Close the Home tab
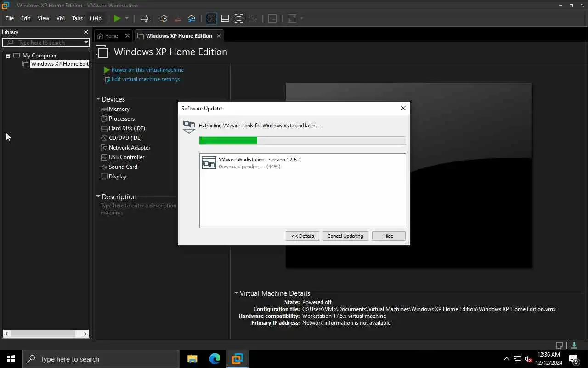The width and height of the screenshot is (588, 368). pyautogui.click(x=127, y=36)
